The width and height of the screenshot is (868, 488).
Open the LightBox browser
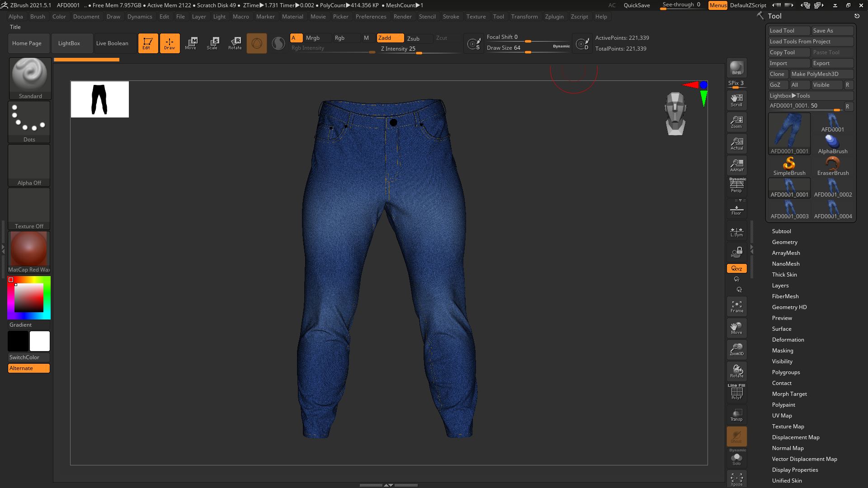tap(69, 43)
